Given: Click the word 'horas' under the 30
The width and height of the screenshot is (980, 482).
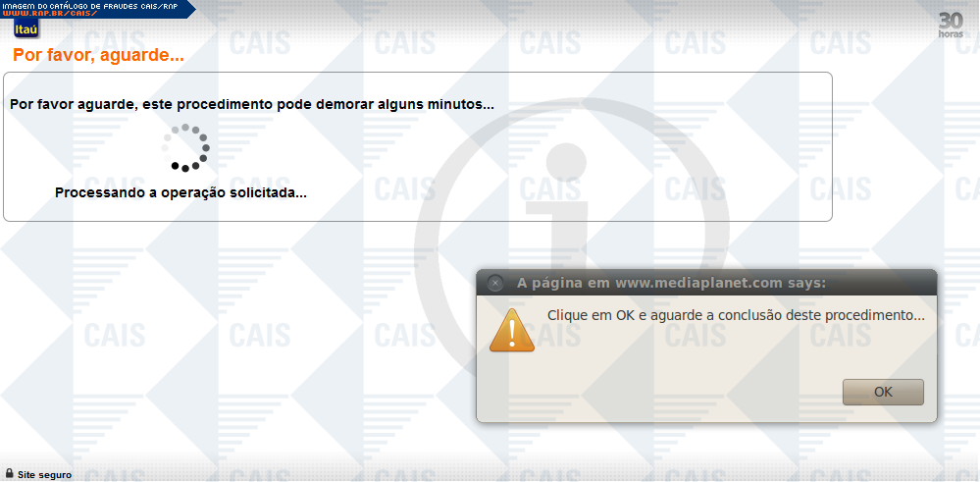Looking at the screenshot, I should (x=951, y=33).
